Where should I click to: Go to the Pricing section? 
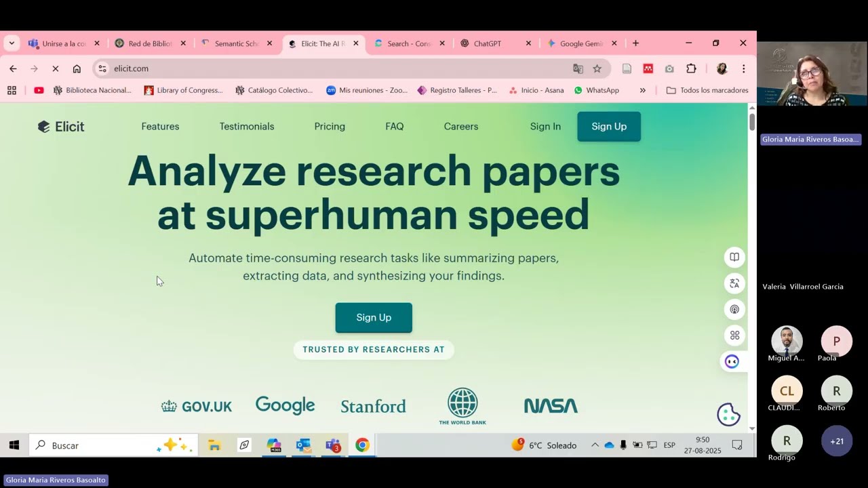[x=330, y=127]
